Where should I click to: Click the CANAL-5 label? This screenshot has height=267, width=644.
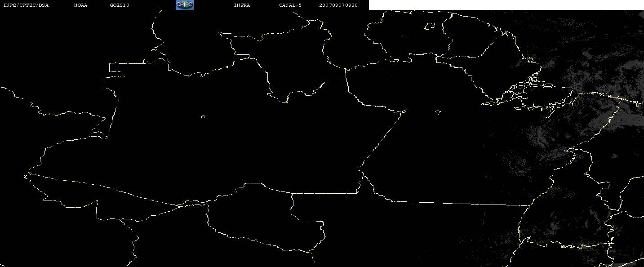[x=290, y=5]
